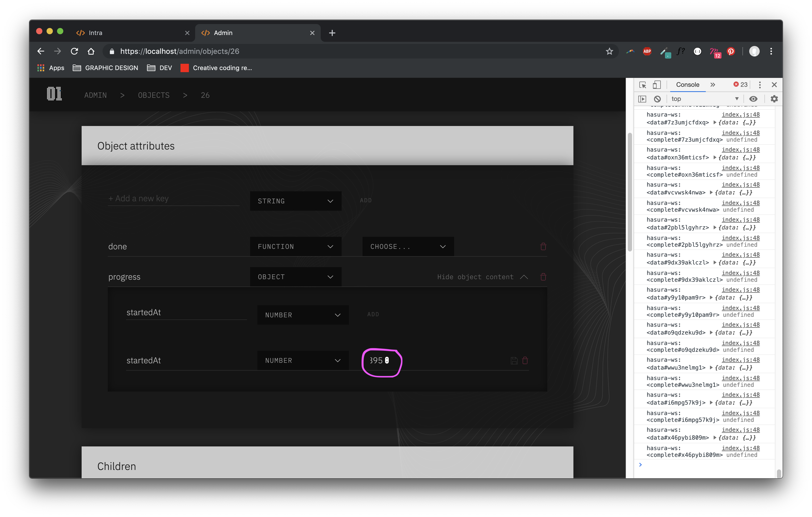Close the Admin tab
The height and width of the screenshot is (517, 812).
tap(312, 33)
